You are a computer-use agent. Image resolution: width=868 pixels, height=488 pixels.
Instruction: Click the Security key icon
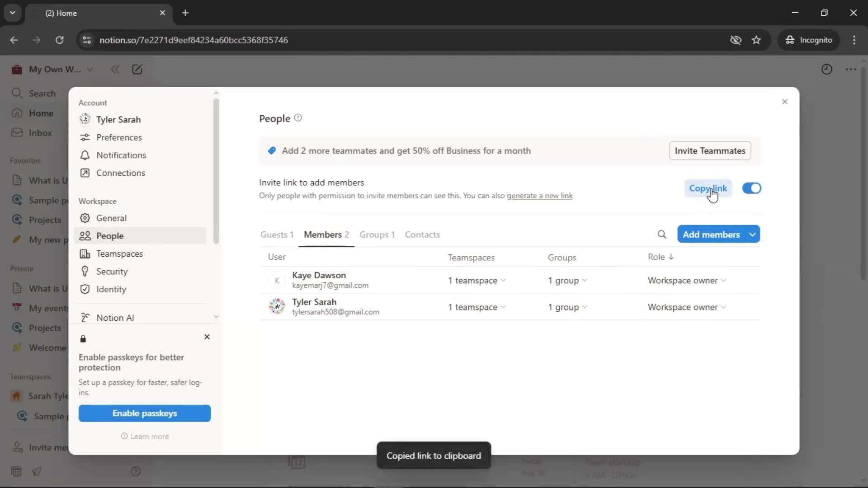[x=85, y=271]
